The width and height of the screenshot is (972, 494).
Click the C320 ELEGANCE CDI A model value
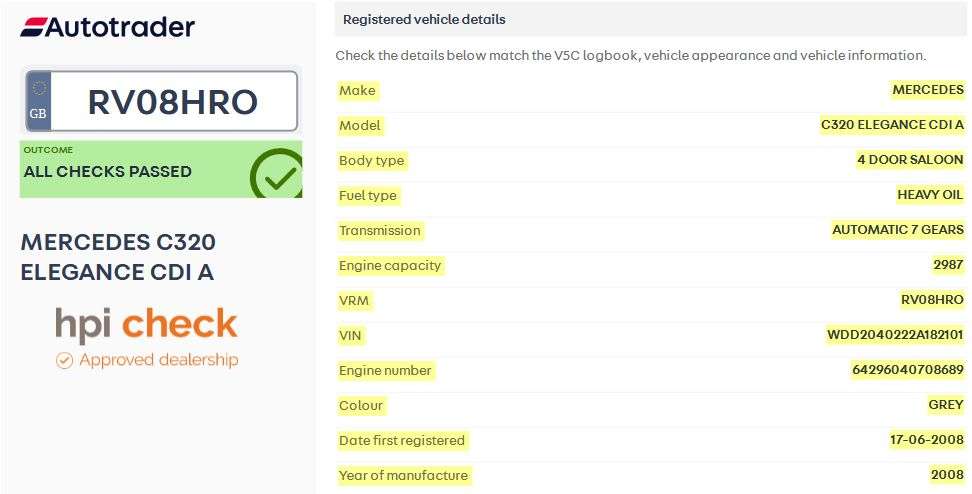point(892,125)
